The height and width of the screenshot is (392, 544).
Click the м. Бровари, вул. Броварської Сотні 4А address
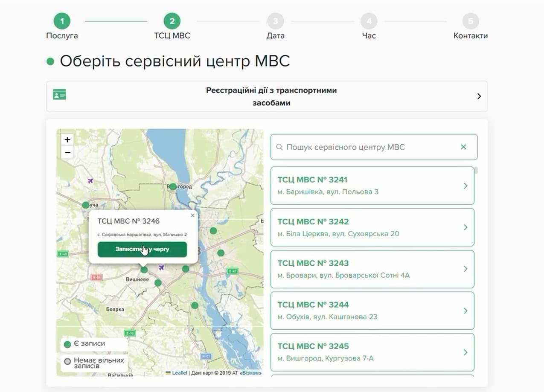(x=343, y=275)
